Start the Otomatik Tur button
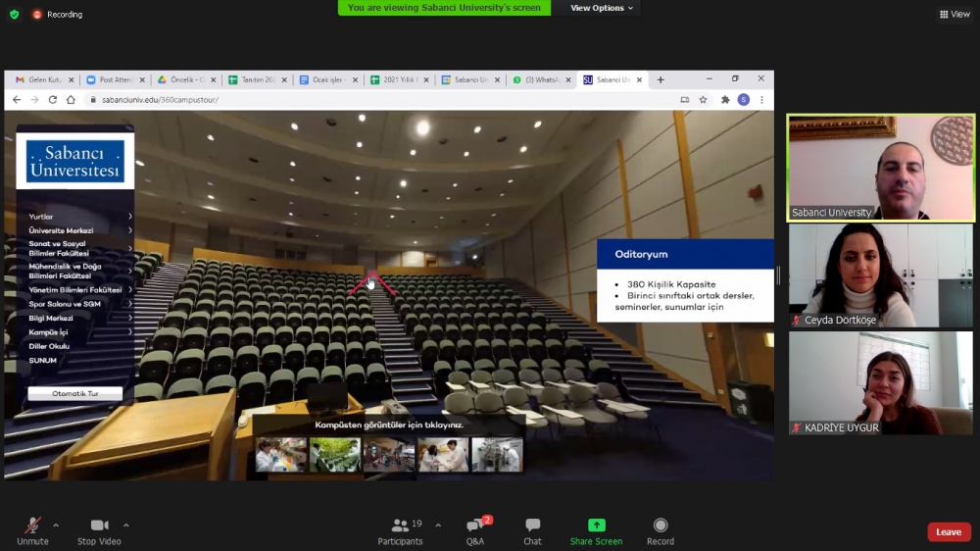The height and width of the screenshot is (551, 980). 75,393
